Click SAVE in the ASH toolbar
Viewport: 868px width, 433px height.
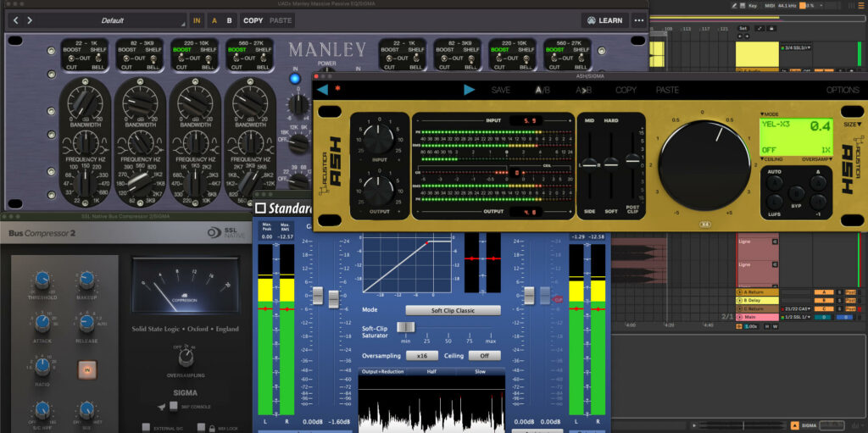coord(501,90)
